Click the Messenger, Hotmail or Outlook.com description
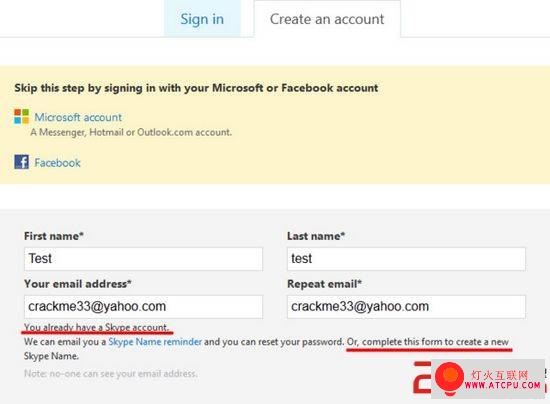Image resolution: width=550 pixels, height=404 pixels. [x=131, y=132]
